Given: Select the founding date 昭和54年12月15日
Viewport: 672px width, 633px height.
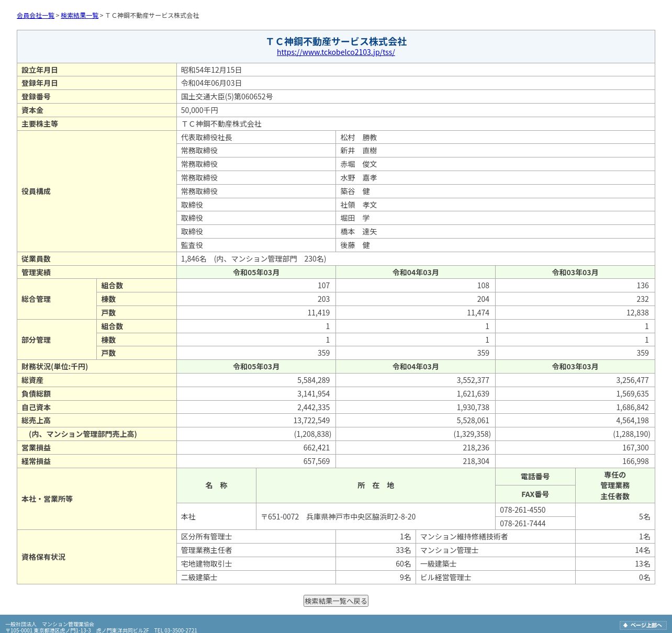Looking at the screenshot, I should point(211,70).
